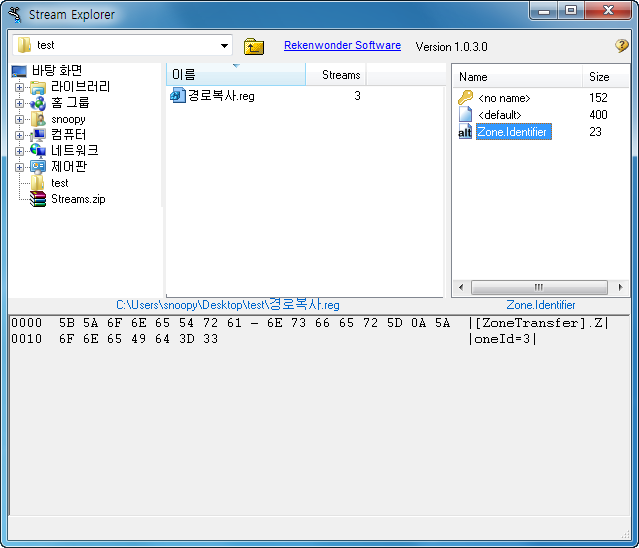
Task: Click the file path link below file list
Action: click(227, 304)
